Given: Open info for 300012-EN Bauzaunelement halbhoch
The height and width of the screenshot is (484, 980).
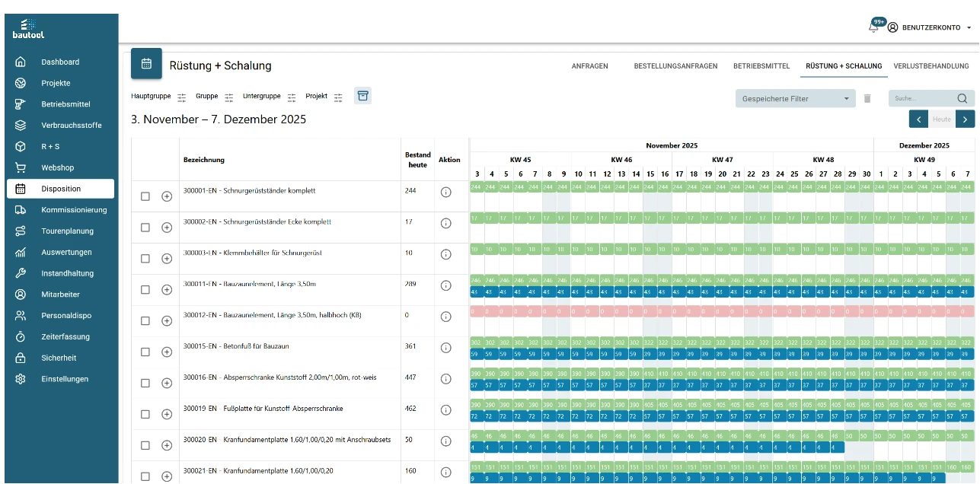Looking at the screenshot, I should (x=446, y=317).
